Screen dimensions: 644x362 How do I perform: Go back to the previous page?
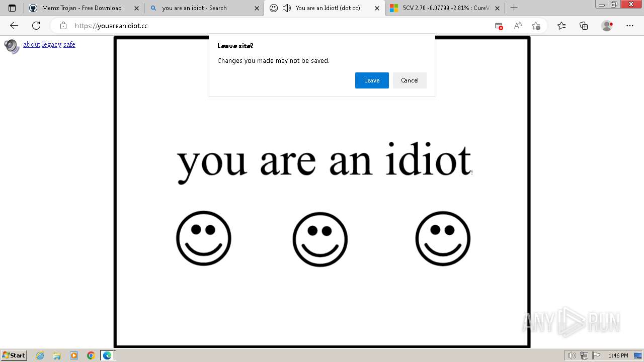(x=14, y=26)
